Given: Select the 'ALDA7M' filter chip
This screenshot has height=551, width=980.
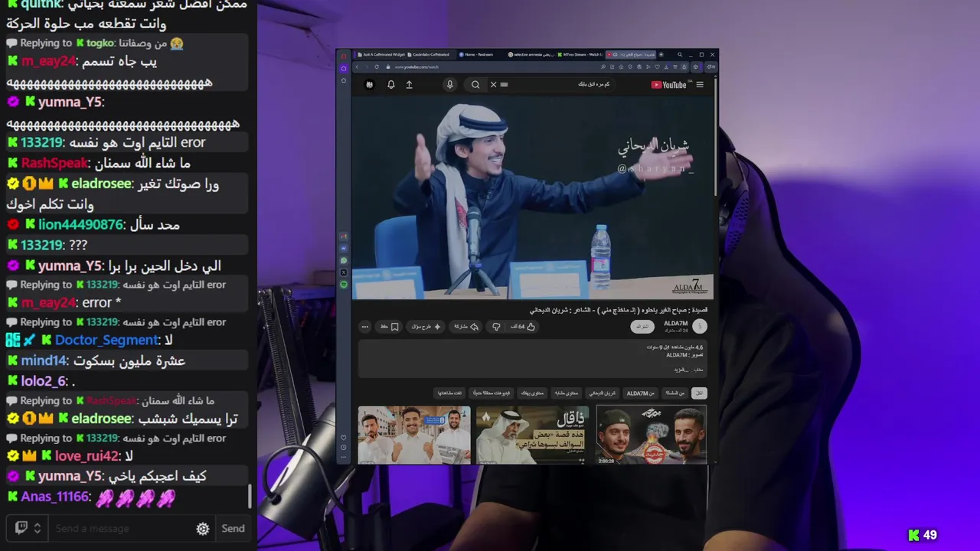Looking at the screenshot, I should 640,393.
